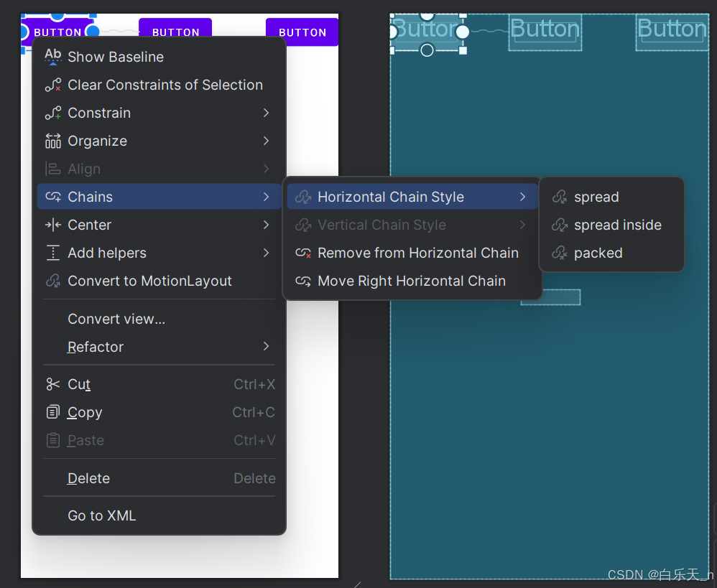
Task: Click the Move Right Horizontal Chain icon
Action: coord(303,281)
